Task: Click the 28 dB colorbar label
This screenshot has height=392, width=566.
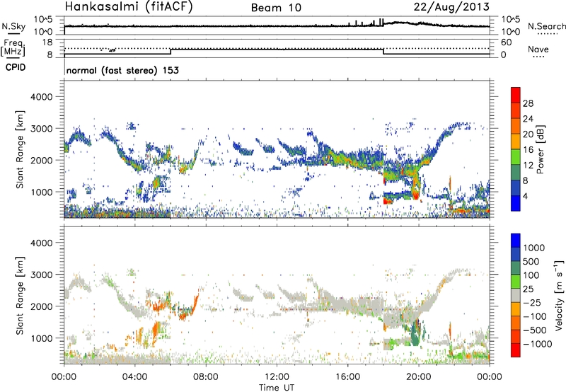Action: click(x=528, y=103)
